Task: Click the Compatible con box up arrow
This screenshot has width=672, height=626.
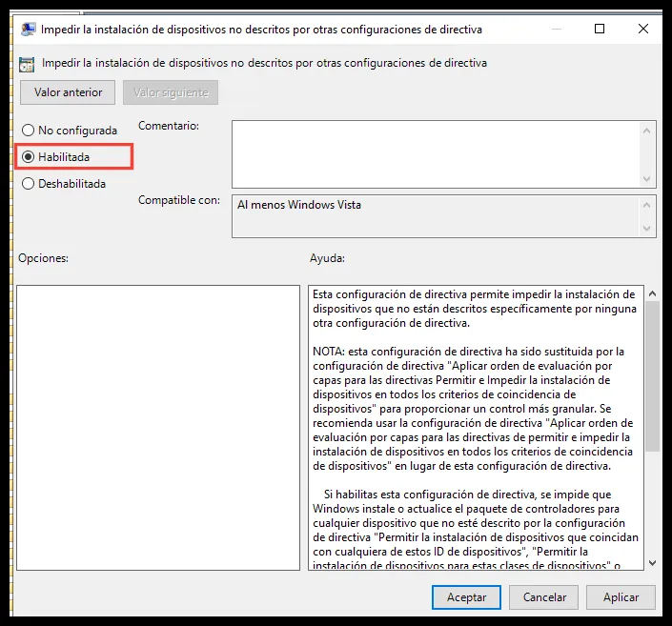Action: point(646,205)
